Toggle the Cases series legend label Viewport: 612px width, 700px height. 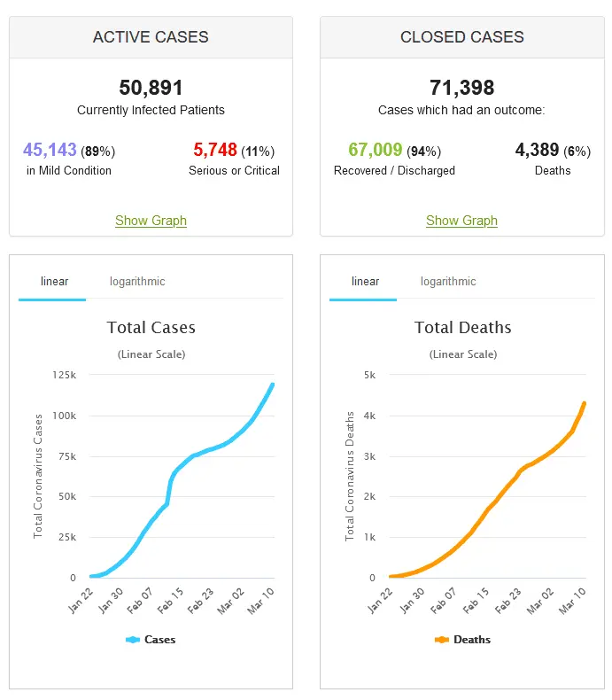pyautogui.click(x=160, y=639)
